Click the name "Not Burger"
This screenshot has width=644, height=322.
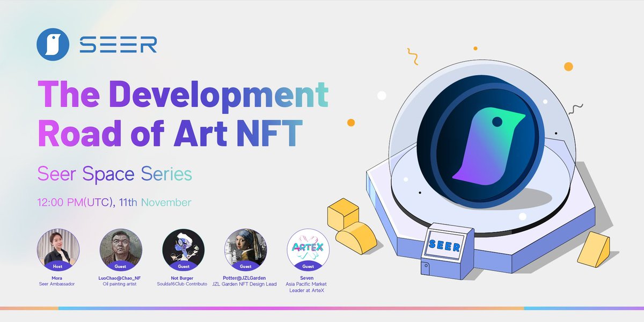[183, 278]
